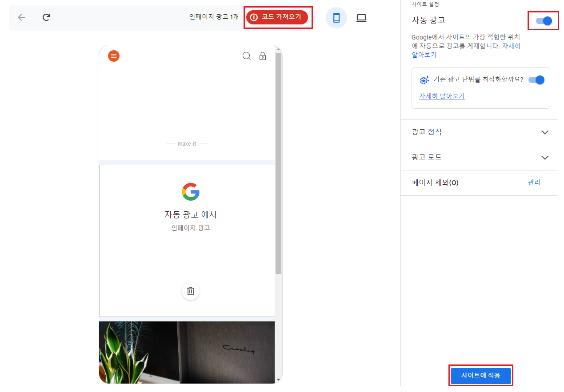Viewport: 564px width, 392px height.
Task: Reload the preview with the refresh icon
Action: 46,17
